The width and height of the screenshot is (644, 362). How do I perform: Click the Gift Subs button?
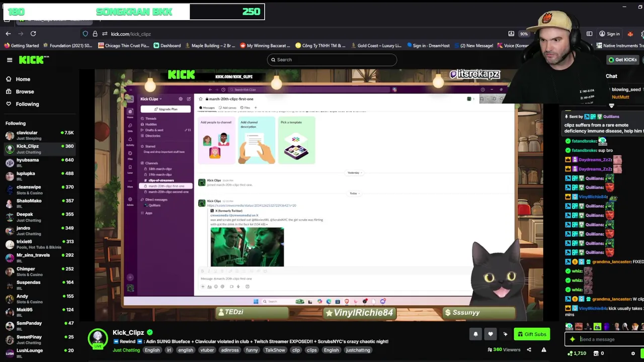click(532, 334)
